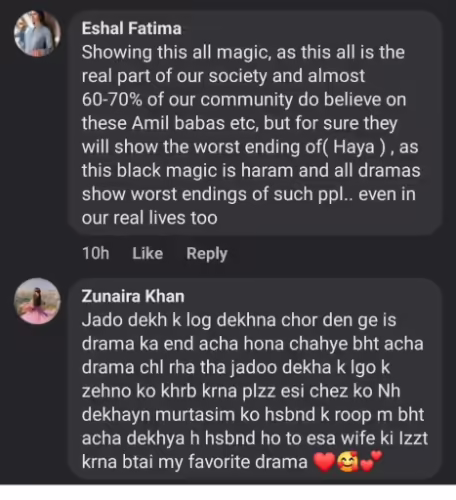Like Eshal Fatima's comment
The height and width of the screenshot is (500, 456).
(x=148, y=253)
